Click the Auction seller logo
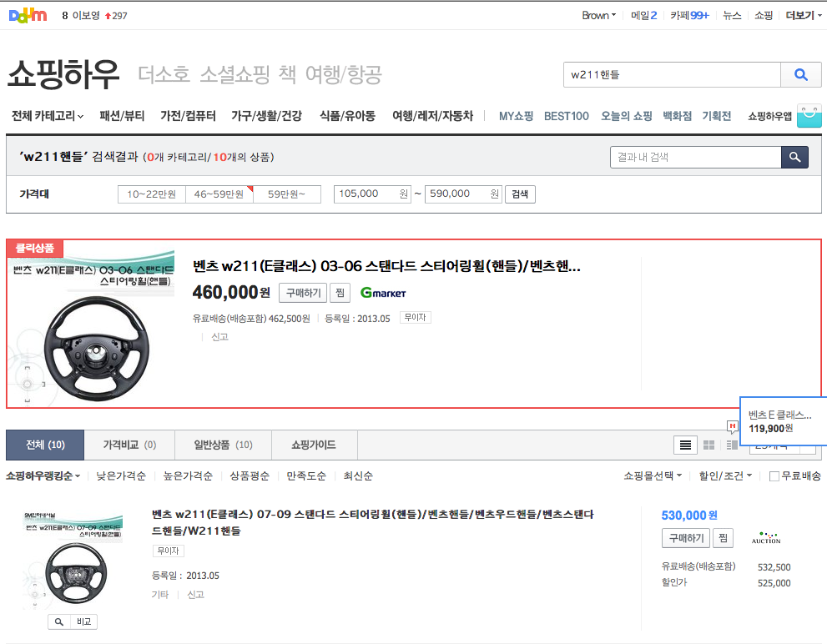The width and height of the screenshot is (827, 644). [765, 537]
